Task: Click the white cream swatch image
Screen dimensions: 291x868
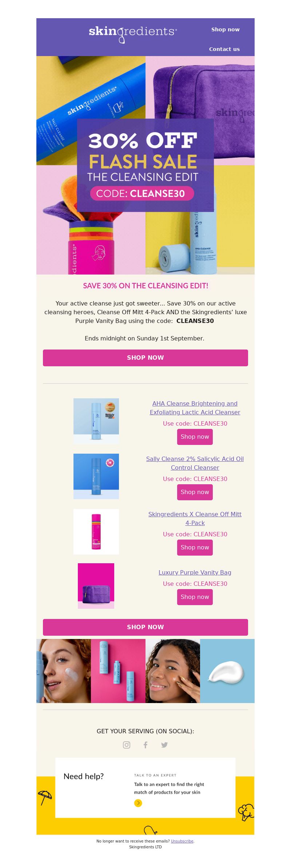Action: (227, 671)
